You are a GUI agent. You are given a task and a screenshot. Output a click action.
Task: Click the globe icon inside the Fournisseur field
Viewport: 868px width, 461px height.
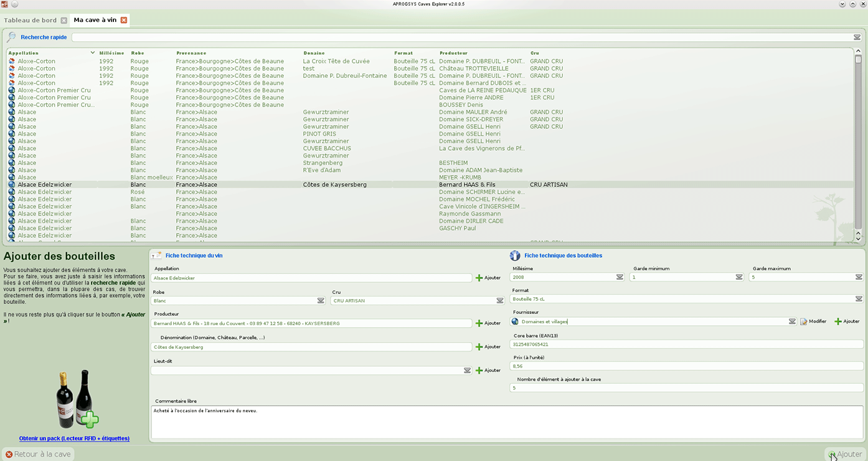tap(515, 322)
